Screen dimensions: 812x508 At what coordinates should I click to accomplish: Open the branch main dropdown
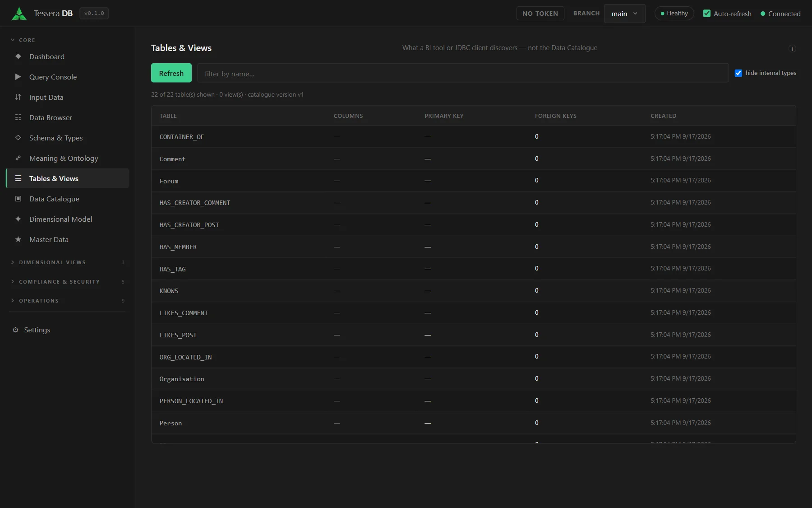(624, 14)
